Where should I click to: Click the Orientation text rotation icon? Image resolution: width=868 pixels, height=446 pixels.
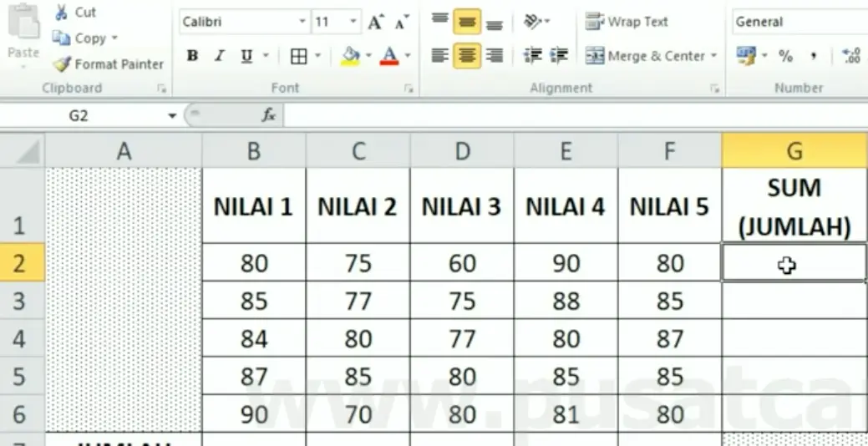point(532,23)
